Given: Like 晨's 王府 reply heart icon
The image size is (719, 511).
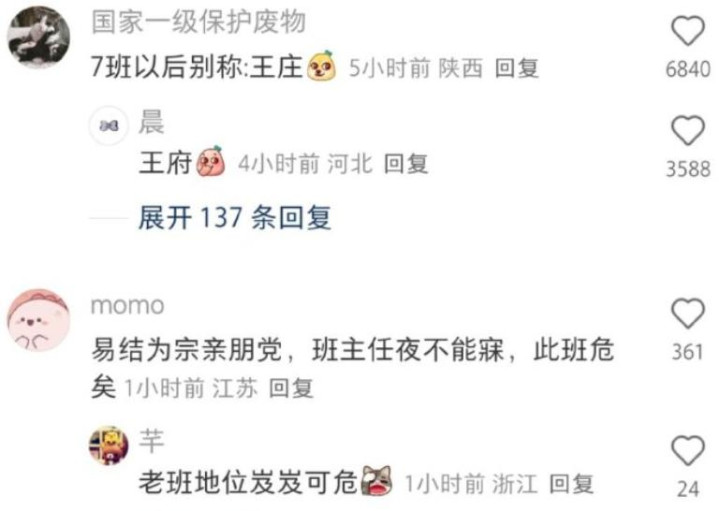Looking at the screenshot, I should click(x=688, y=130).
